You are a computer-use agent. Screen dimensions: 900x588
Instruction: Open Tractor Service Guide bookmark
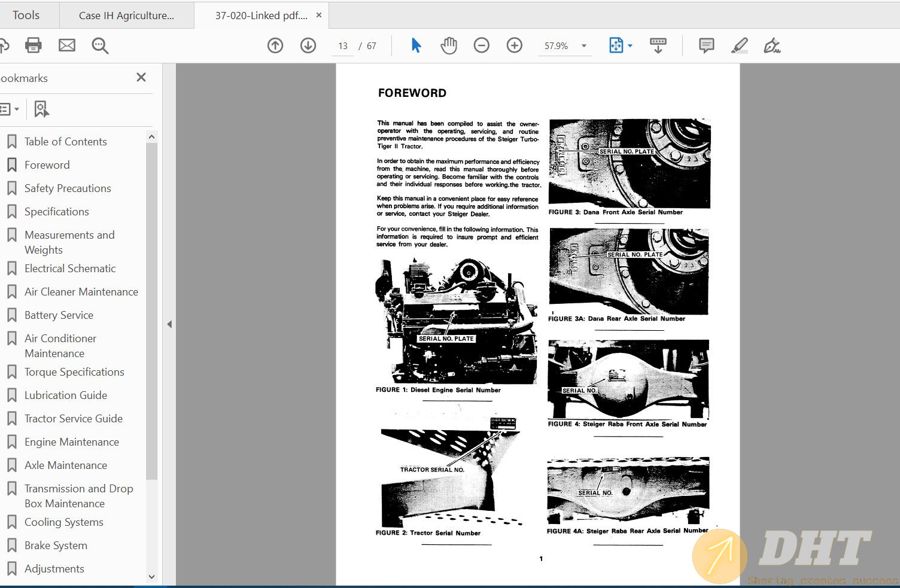pos(74,419)
